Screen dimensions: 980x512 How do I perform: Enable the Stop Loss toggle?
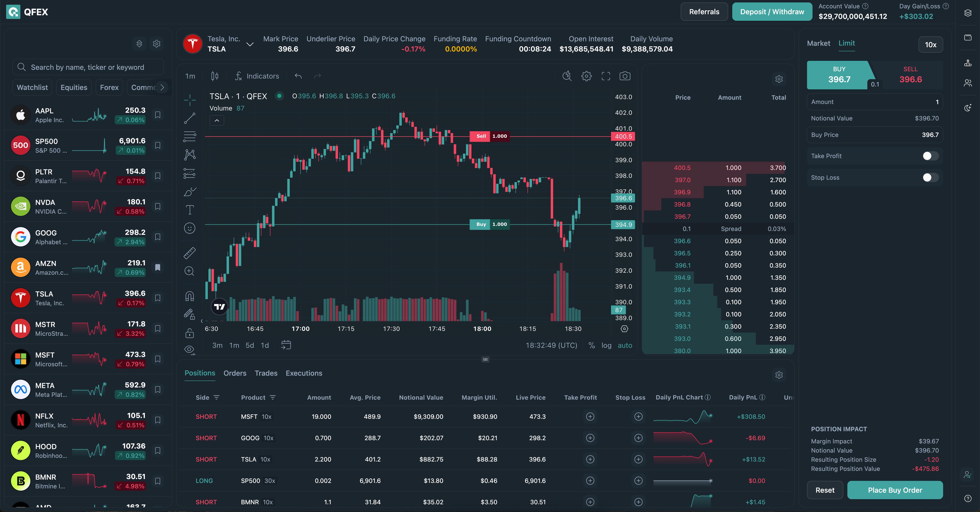tap(930, 177)
